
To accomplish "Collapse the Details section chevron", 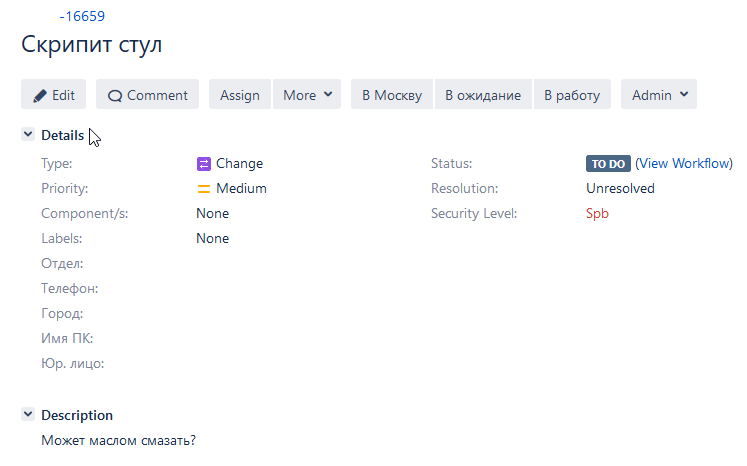I will coord(28,134).
